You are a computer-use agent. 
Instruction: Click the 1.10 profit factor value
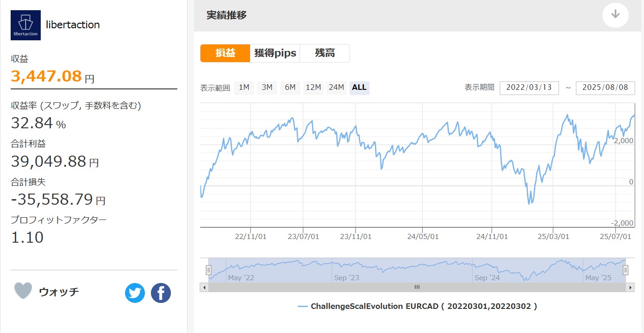point(27,238)
